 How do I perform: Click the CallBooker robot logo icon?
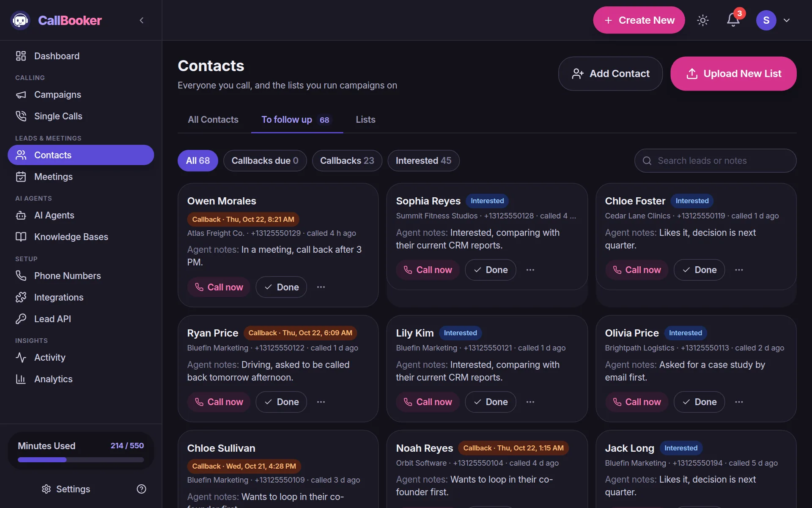[20, 20]
